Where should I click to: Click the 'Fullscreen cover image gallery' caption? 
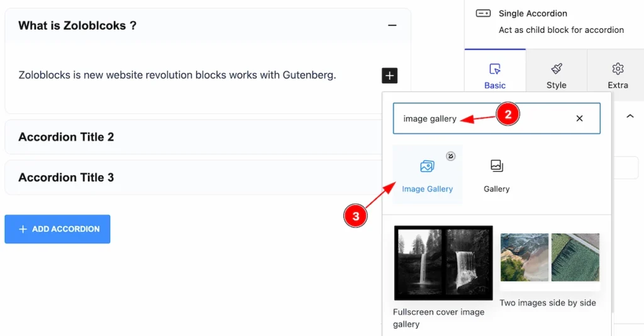coord(438,318)
